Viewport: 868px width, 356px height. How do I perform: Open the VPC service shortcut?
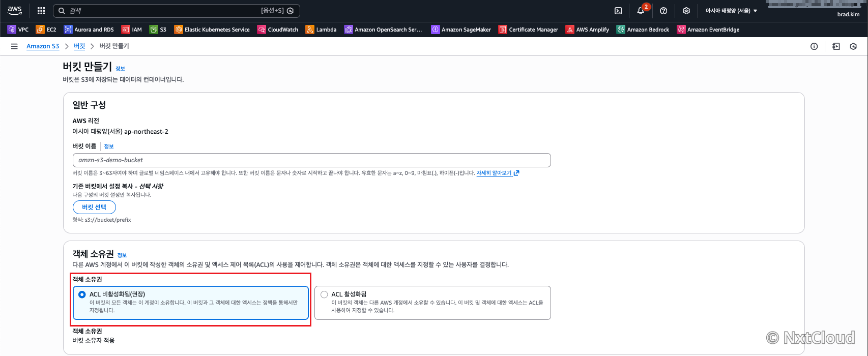(18, 29)
